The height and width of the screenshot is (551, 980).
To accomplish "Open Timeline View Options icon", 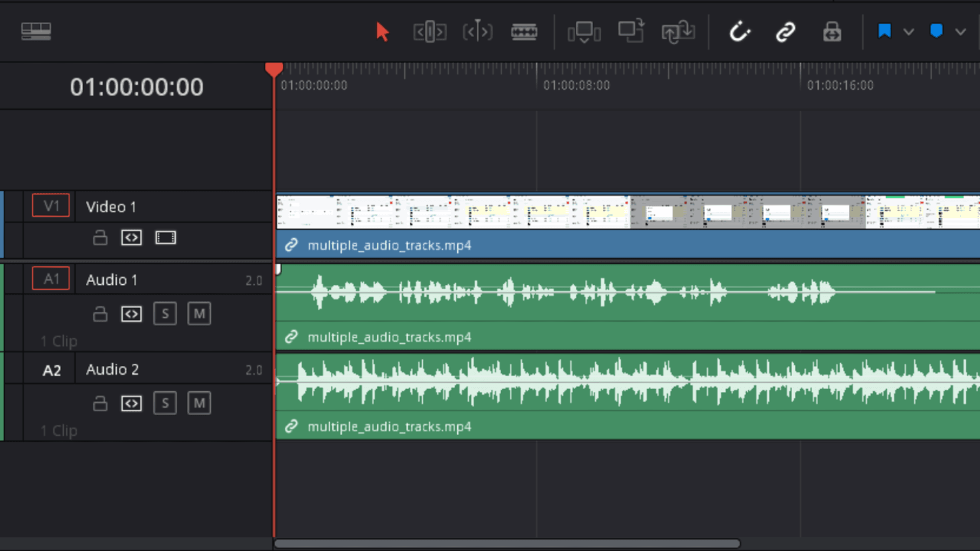I will click(36, 32).
